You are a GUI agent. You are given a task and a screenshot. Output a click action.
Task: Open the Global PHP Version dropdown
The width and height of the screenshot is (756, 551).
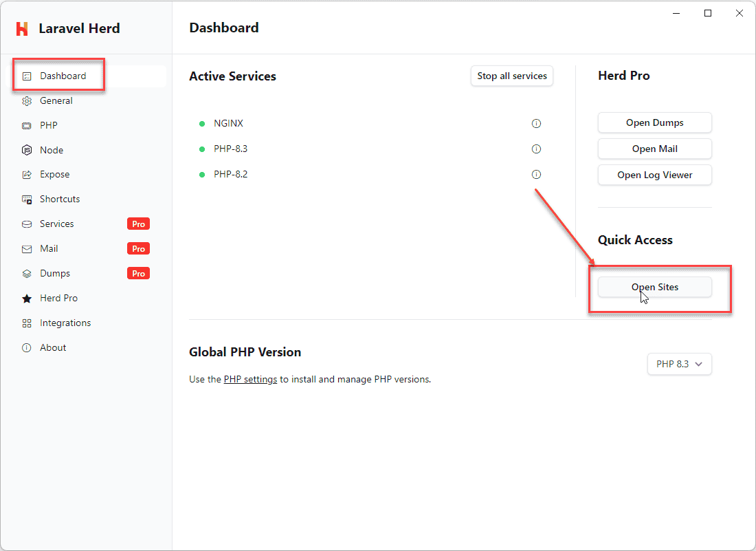click(679, 365)
